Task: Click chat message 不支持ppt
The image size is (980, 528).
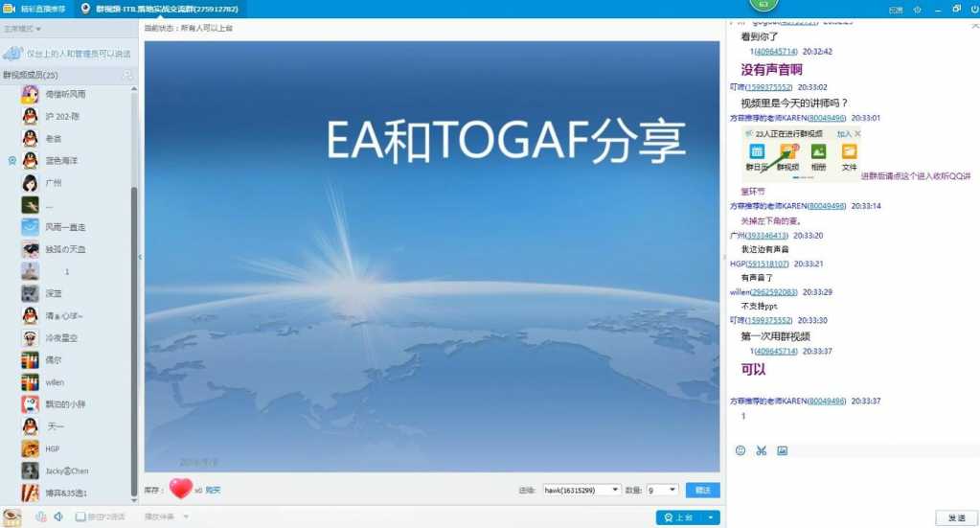Action: 759,307
